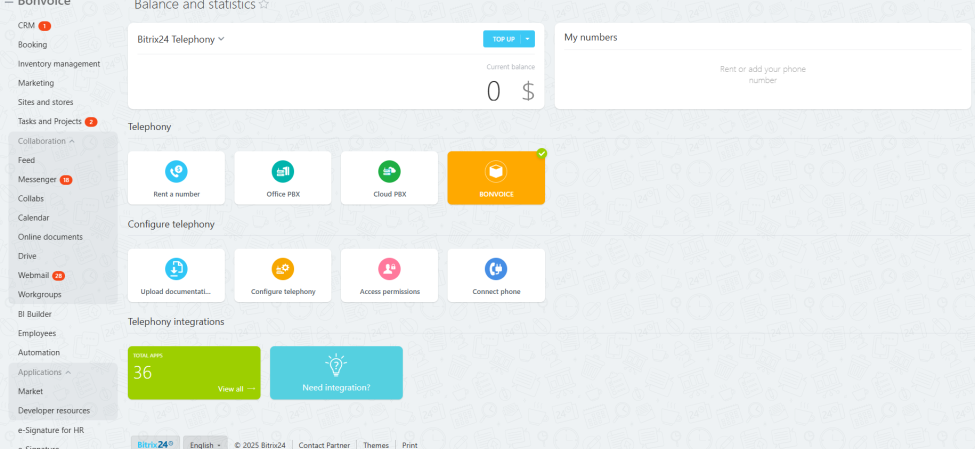The width and height of the screenshot is (975, 449).
Task: Open the Need integration? tile
Action: [x=336, y=373]
